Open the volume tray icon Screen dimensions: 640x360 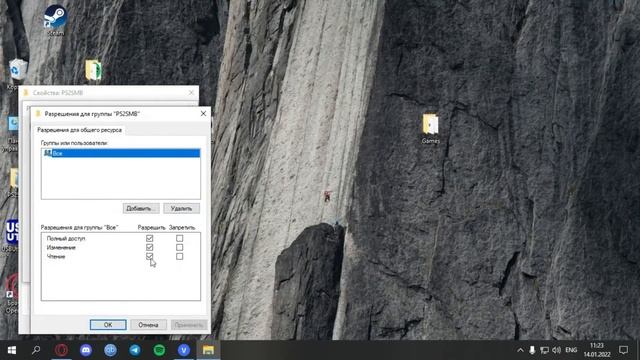click(556, 350)
